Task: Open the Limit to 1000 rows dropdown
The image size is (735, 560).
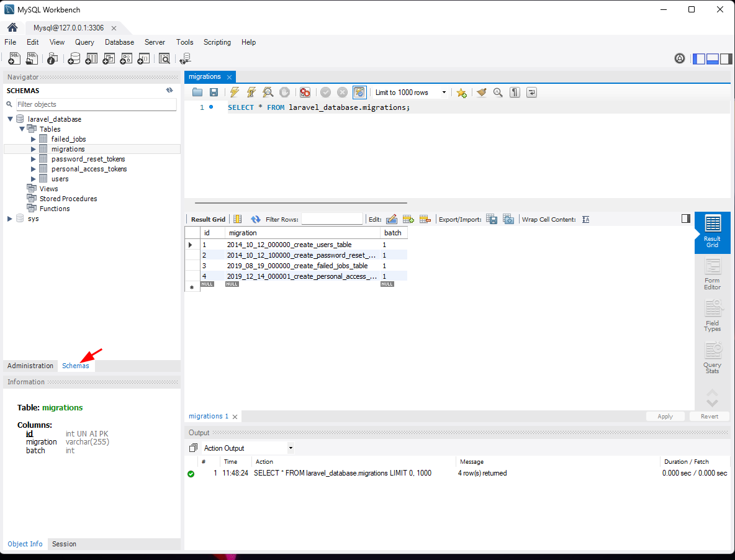Action: [410, 93]
